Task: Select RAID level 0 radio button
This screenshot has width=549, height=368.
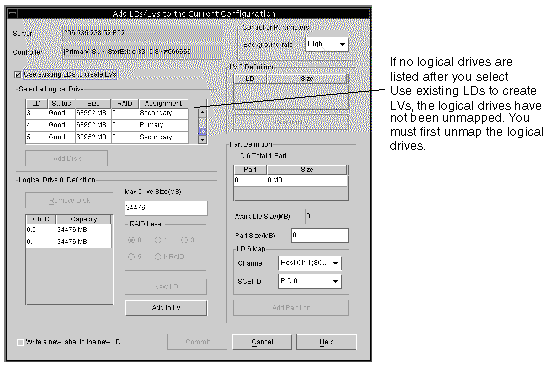Action: 131,240
